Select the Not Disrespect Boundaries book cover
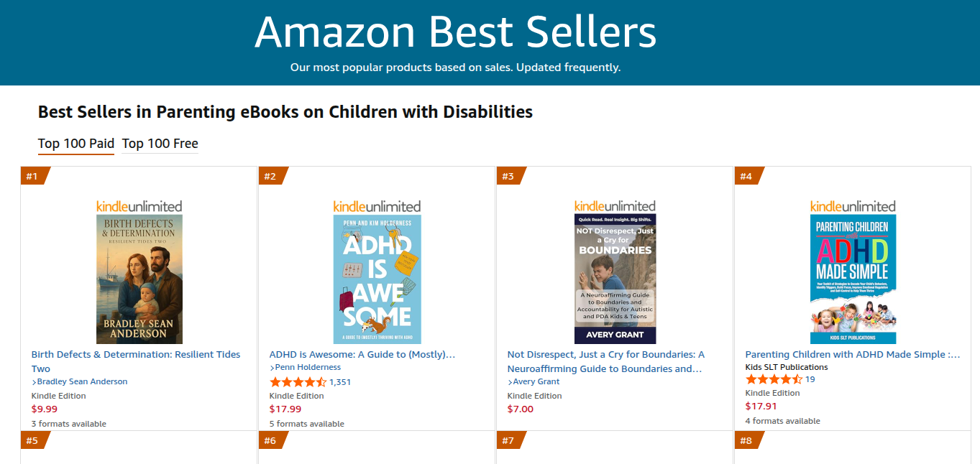The height and width of the screenshot is (464, 980). pos(615,279)
